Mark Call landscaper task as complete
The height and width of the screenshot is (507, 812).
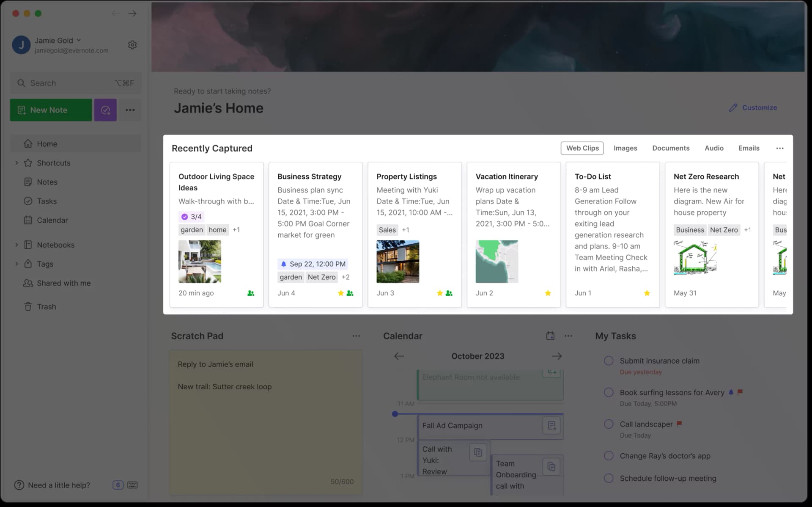click(x=609, y=424)
